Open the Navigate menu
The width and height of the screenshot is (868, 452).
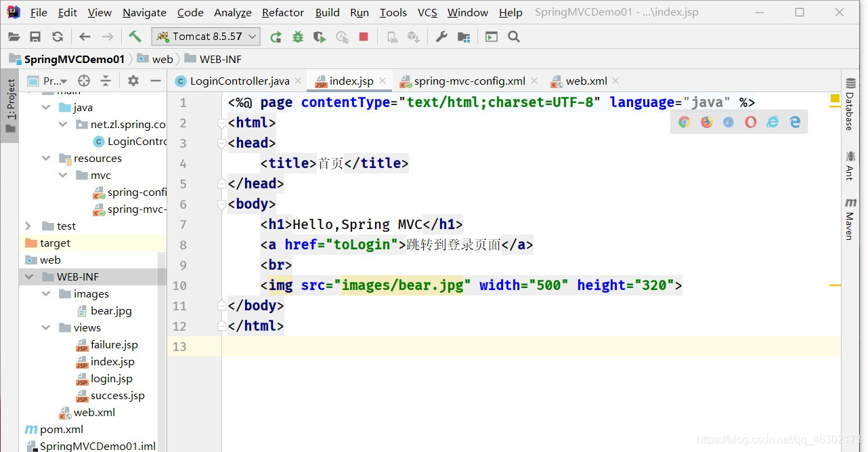pyautogui.click(x=144, y=12)
